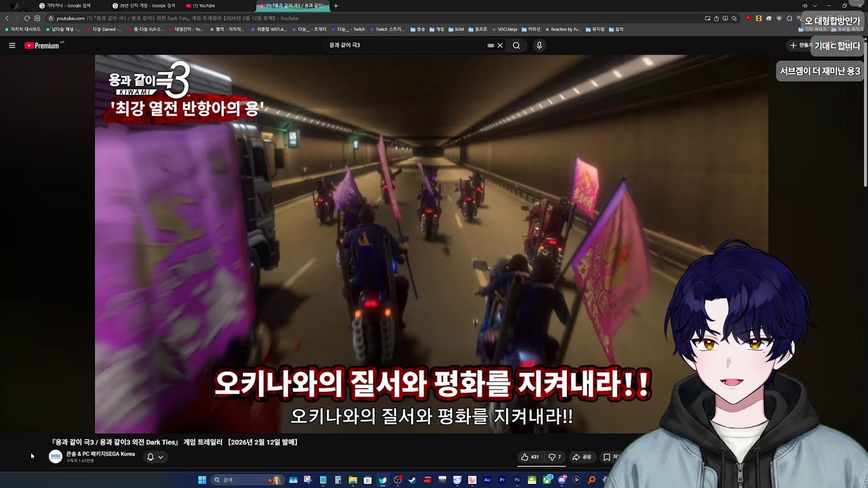Expand the '워프로' bookmark folder

pos(477,29)
